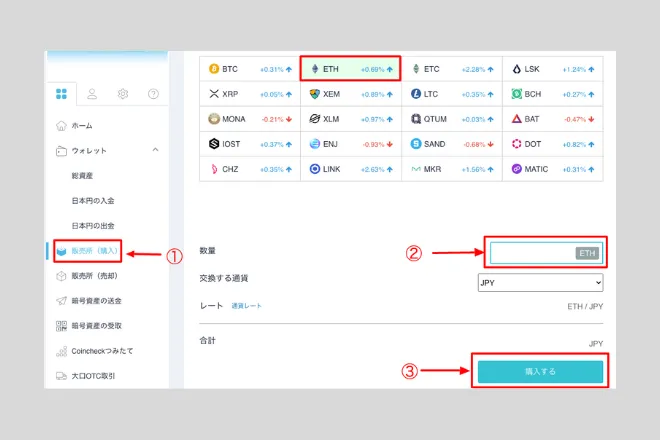Viewport: 660px width, 440px height.
Task: Select the MKR coin icon
Action: click(416, 169)
